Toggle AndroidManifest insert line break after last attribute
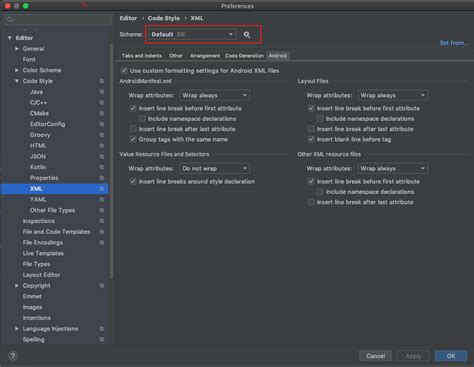Screen dimensions: 474x367 (133, 129)
